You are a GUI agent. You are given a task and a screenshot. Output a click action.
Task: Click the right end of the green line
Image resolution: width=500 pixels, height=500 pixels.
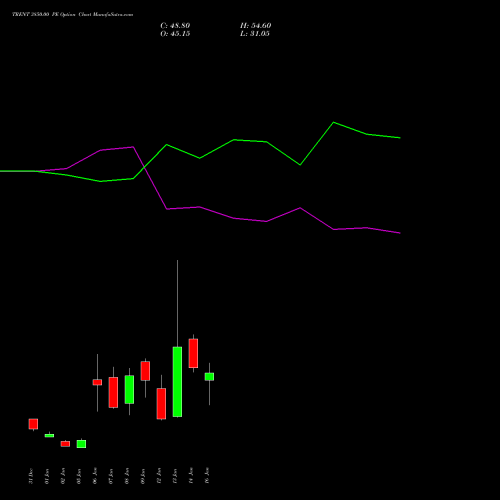point(399,138)
